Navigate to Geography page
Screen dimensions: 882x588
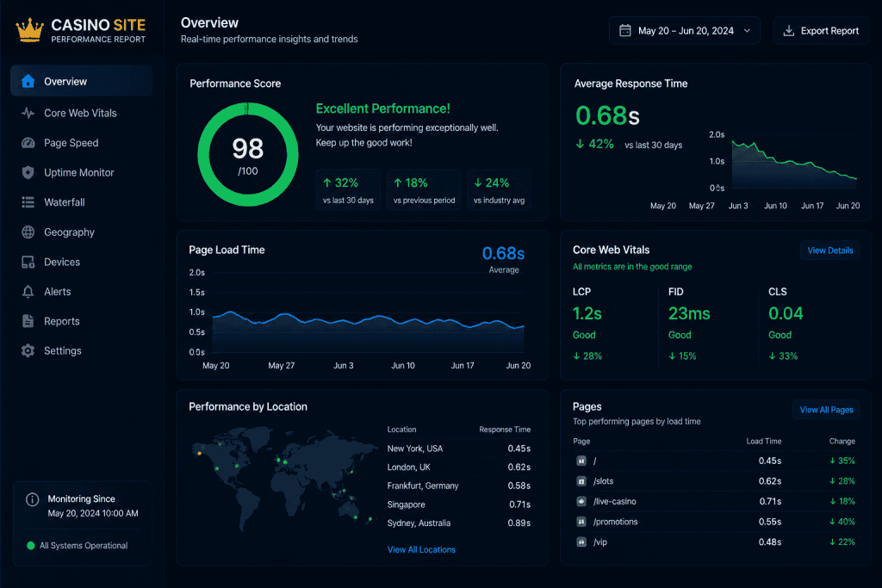coord(82,232)
